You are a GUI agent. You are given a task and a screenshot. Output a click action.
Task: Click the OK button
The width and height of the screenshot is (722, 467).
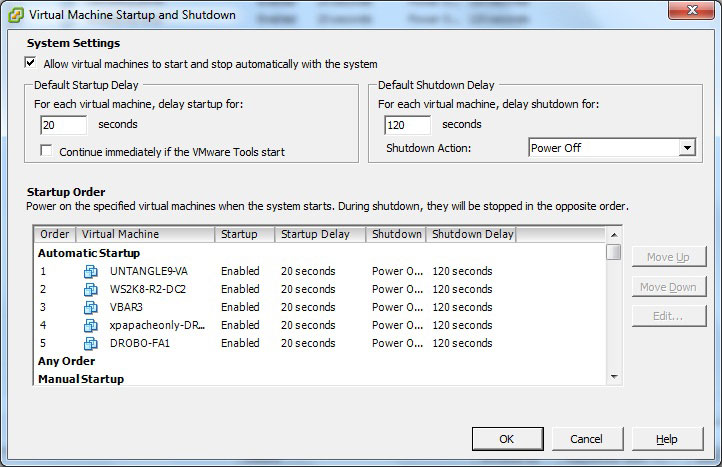[x=507, y=439]
